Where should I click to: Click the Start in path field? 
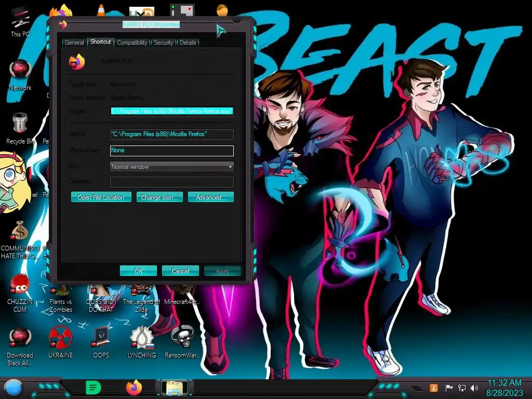coord(171,135)
